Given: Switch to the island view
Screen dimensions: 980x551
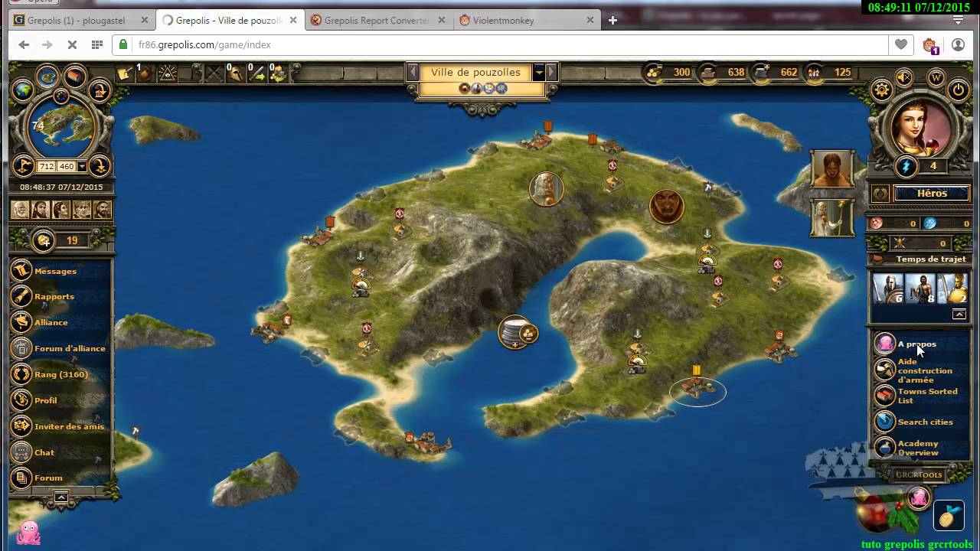Looking at the screenshot, I should click(x=47, y=76).
